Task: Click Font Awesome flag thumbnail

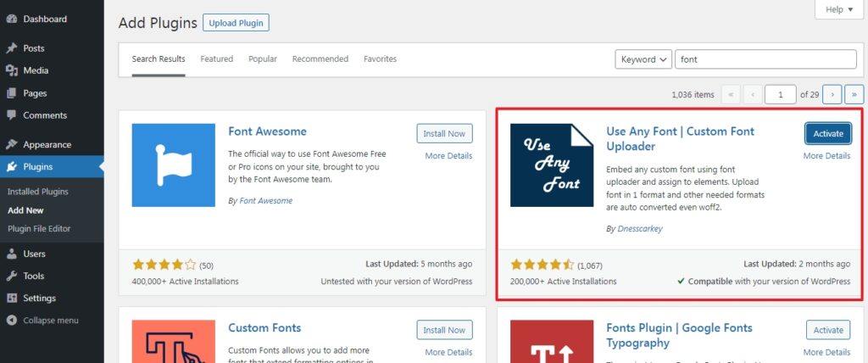Action: click(173, 165)
